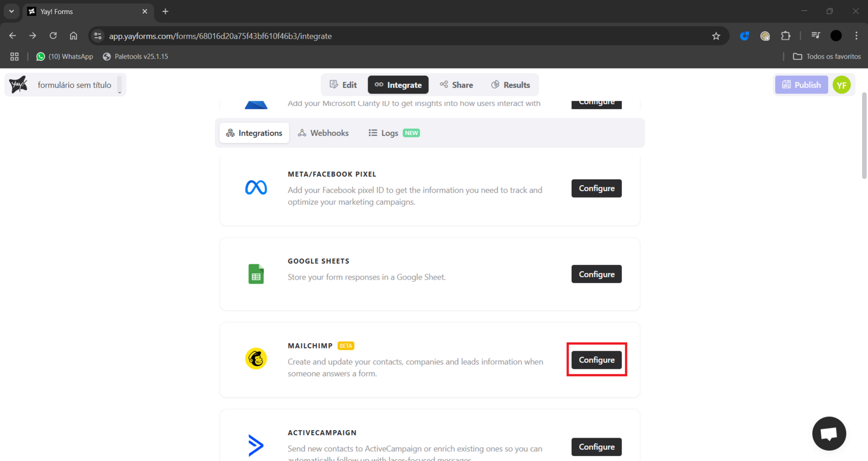Click the Meta/Facebook Pixel logo icon
Image resolution: width=868 pixels, height=461 pixels.
click(x=256, y=188)
